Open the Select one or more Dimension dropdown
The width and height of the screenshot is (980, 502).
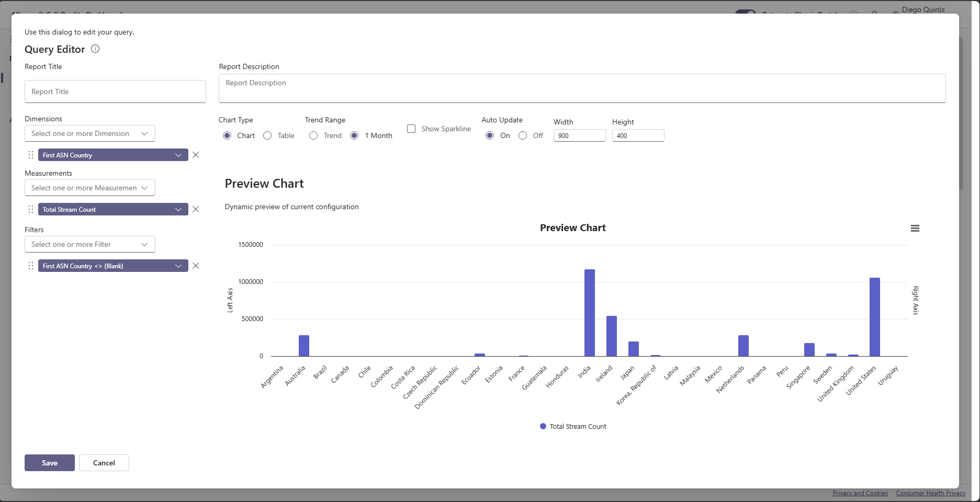point(90,133)
